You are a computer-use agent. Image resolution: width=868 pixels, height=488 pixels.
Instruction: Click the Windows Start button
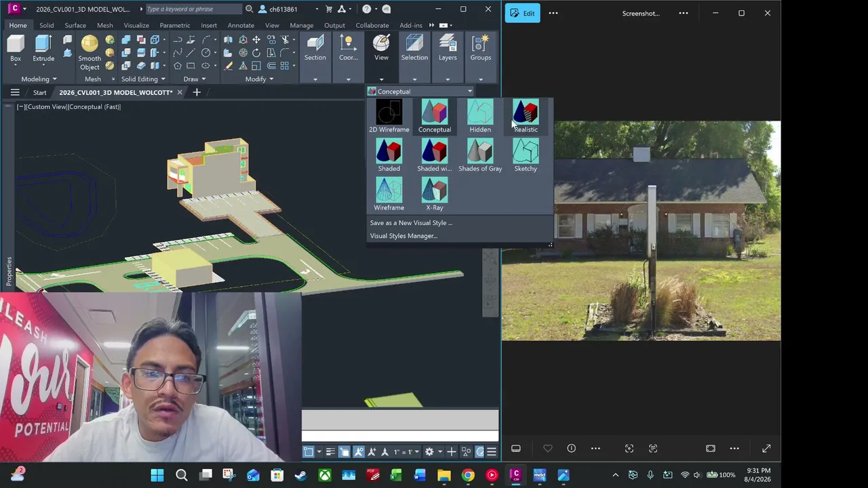click(157, 475)
